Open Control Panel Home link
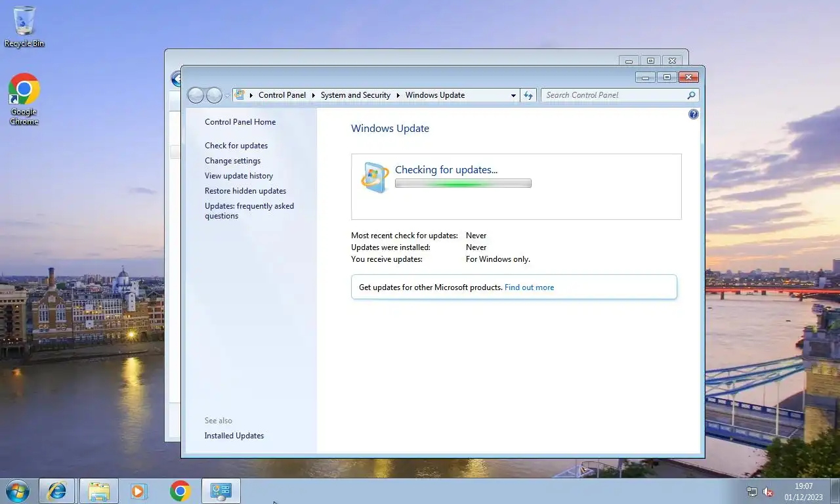840x504 pixels. click(240, 122)
